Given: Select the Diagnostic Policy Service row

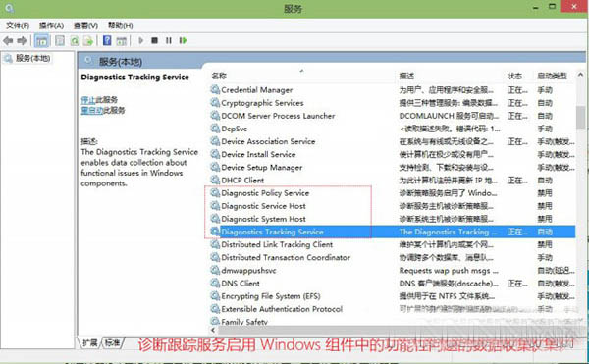Looking at the screenshot, I should (392, 193).
